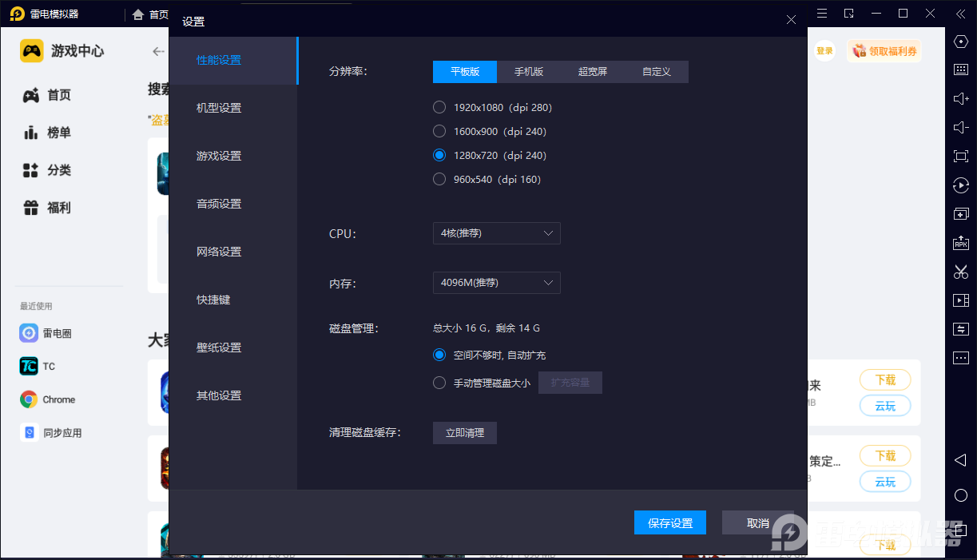Switch to 手机版 resolution tab
Image resolution: width=977 pixels, height=560 pixels.
coord(529,72)
